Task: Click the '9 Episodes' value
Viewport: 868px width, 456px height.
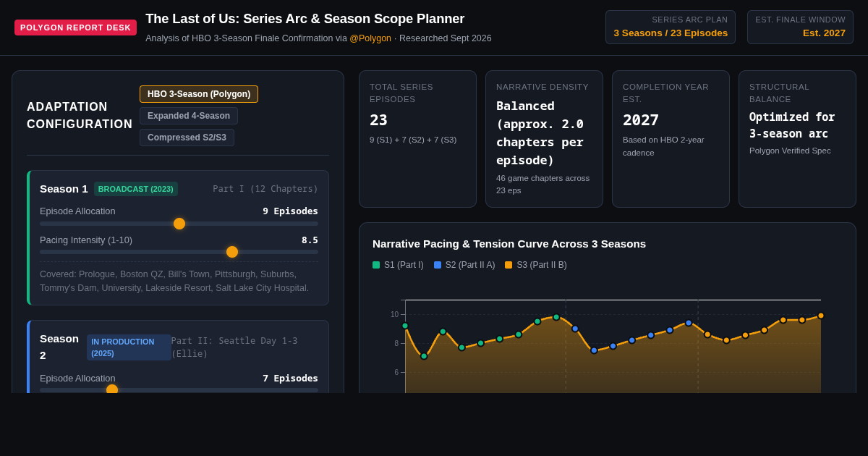Action: pyautogui.click(x=290, y=211)
